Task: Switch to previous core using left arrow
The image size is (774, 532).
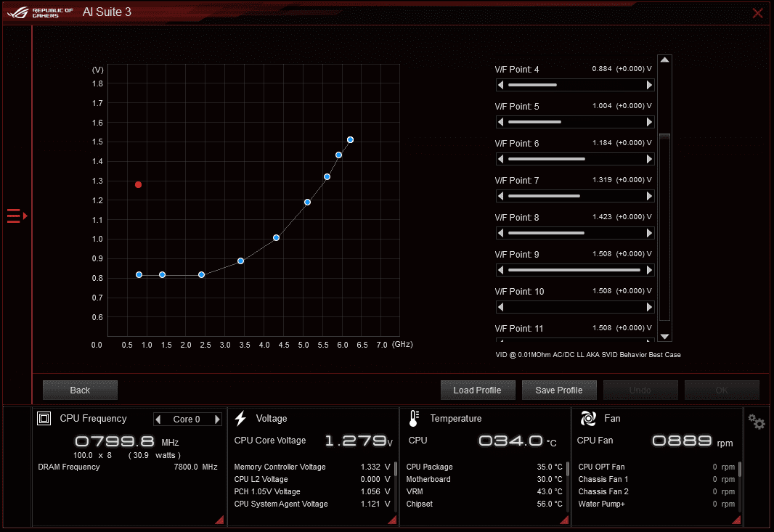Action: click(x=158, y=419)
